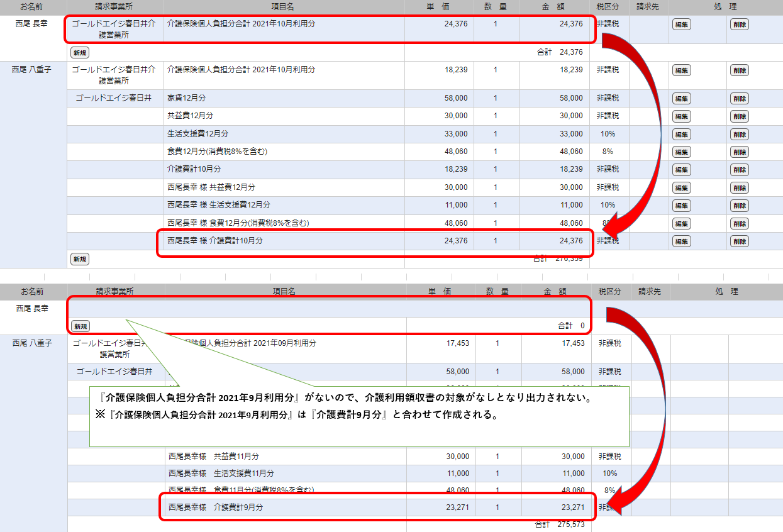The width and height of the screenshot is (783, 532).
Task: Edit the 西尾長幸 様 共益費12月分 row
Action: (x=681, y=188)
